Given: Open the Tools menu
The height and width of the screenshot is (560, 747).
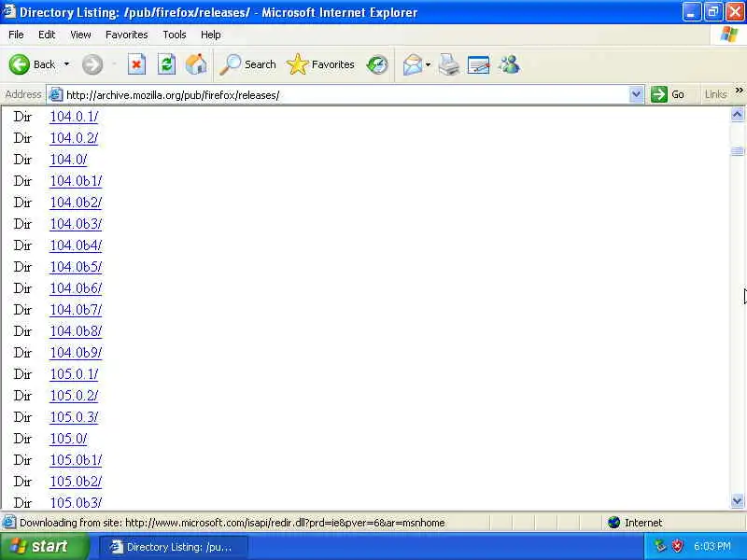Looking at the screenshot, I should (175, 35).
